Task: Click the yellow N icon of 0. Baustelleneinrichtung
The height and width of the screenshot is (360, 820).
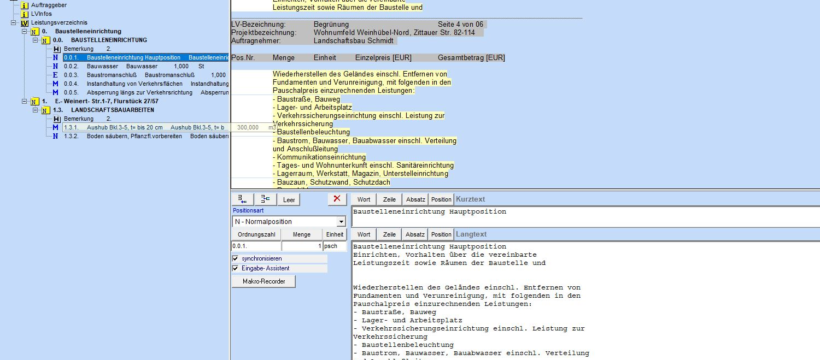Action: point(35,32)
